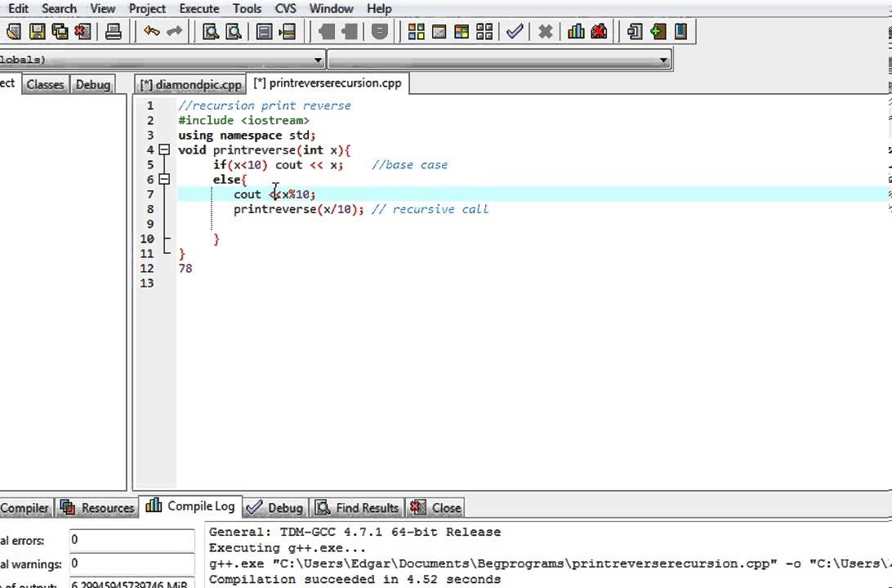Collapse the printreverse function fold marker
The image size is (892, 588).
[164, 150]
